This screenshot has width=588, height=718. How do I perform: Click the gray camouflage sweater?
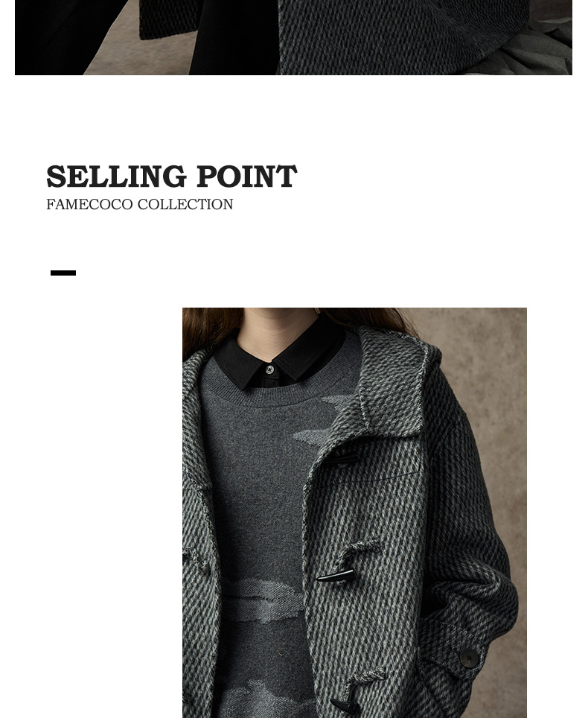[261, 527]
